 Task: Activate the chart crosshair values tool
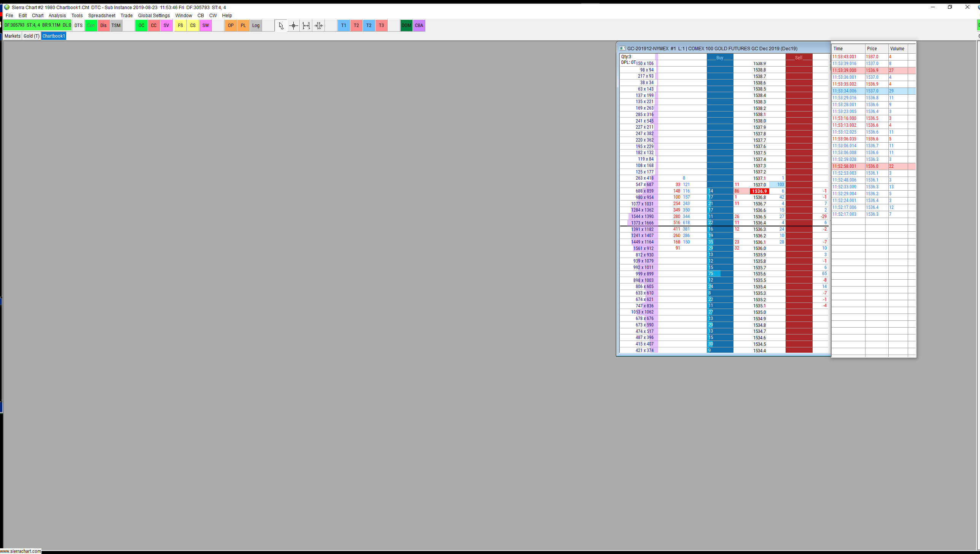pyautogui.click(x=293, y=25)
